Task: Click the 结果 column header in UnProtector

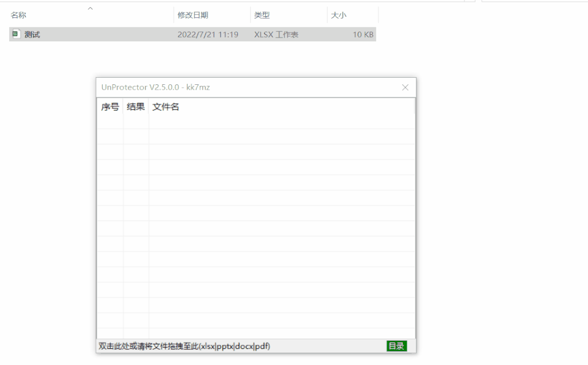Action: click(x=136, y=107)
